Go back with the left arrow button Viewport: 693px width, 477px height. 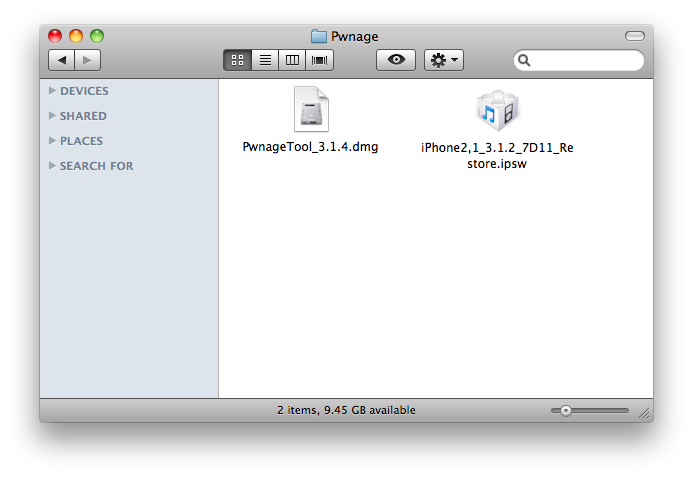pos(61,60)
